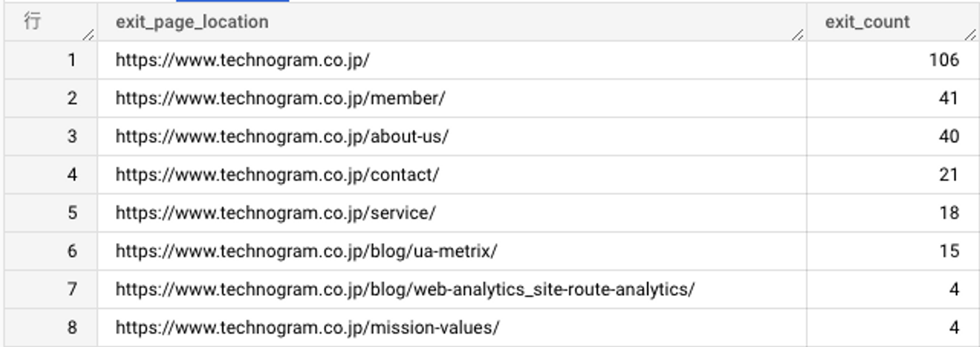Click the blue active tab indicator above the table
980x347 pixels.
[x=232, y=1]
